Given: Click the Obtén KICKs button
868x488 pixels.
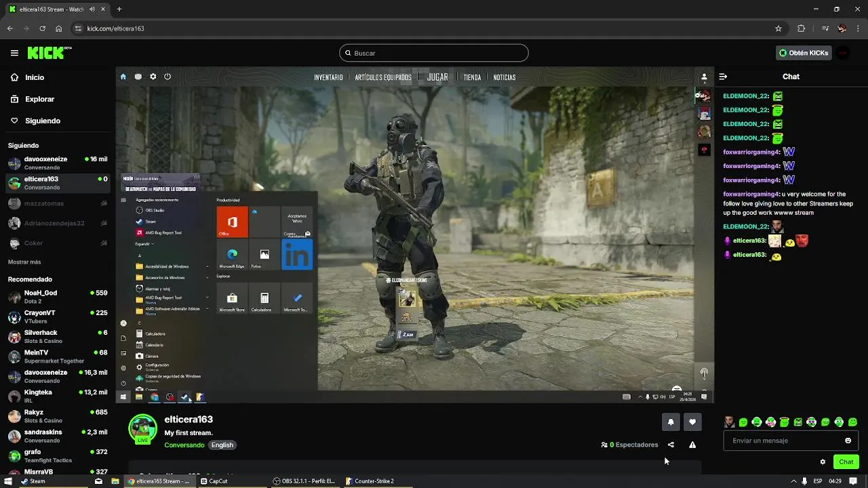Looking at the screenshot, I should click(804, 53).
